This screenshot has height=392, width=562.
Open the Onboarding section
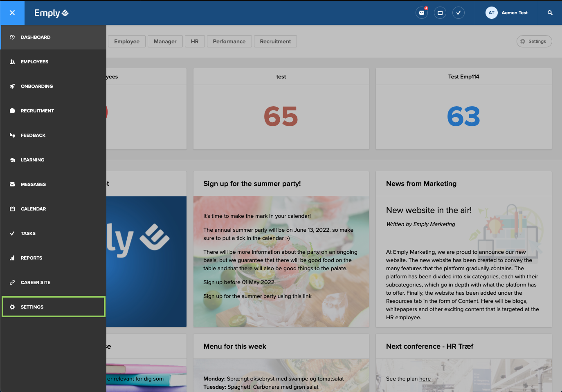point(37,86)
